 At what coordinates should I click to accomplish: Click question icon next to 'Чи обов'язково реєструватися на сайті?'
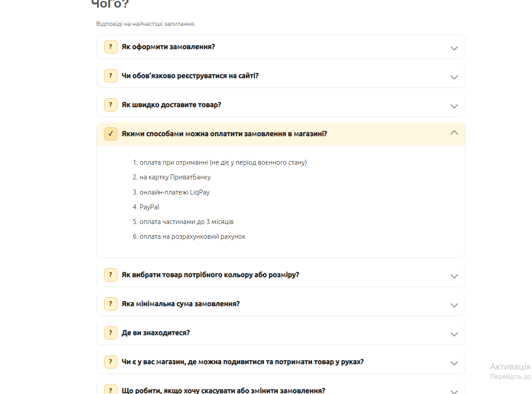tap(111, 76)
